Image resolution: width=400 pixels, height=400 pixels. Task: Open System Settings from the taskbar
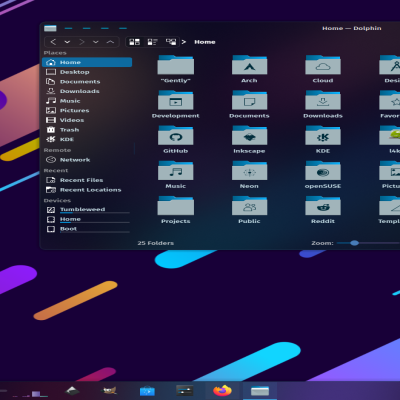click(x=185, y=390)
